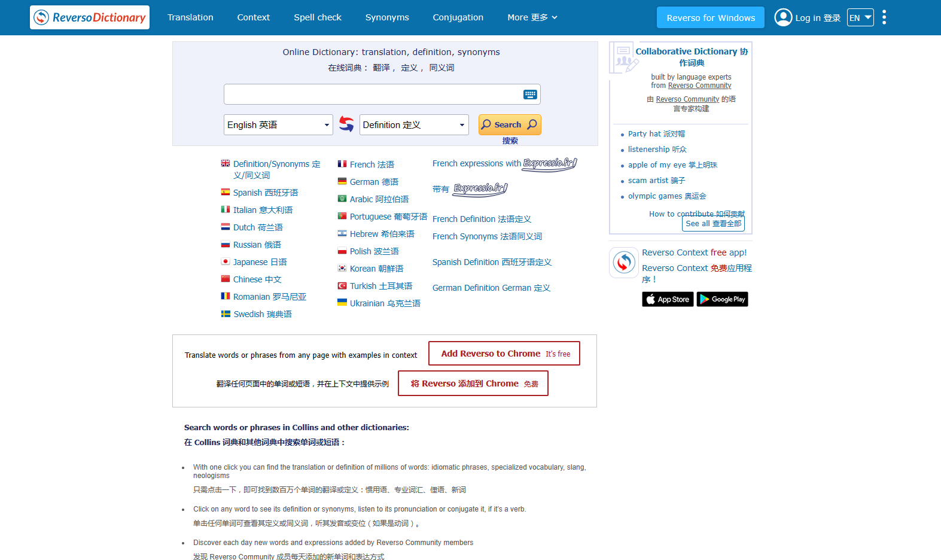Viewport: 941px width, 560px height.
Task: Click the Collaborative Dictionary heading
Action: [692, 57]
